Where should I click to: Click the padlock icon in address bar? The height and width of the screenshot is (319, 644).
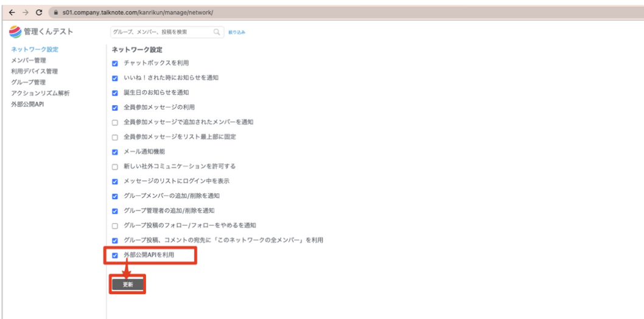pyautogui.click(x=56, y=12)
